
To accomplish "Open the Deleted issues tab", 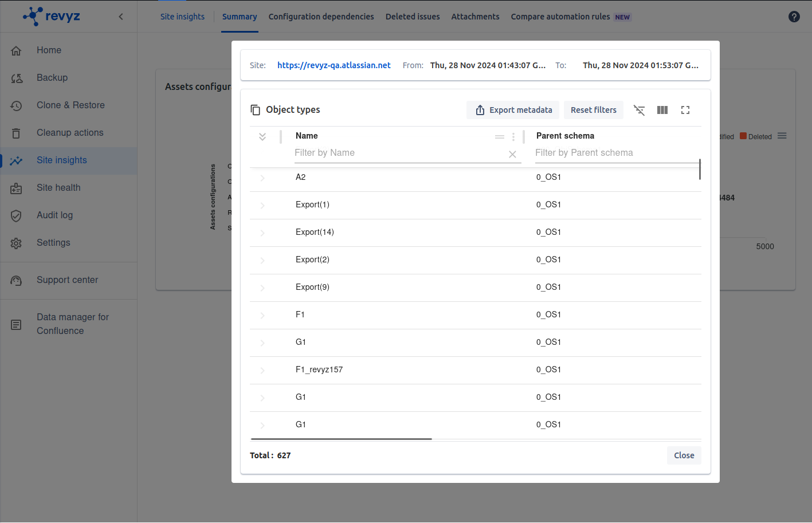I will click(412, 17).
